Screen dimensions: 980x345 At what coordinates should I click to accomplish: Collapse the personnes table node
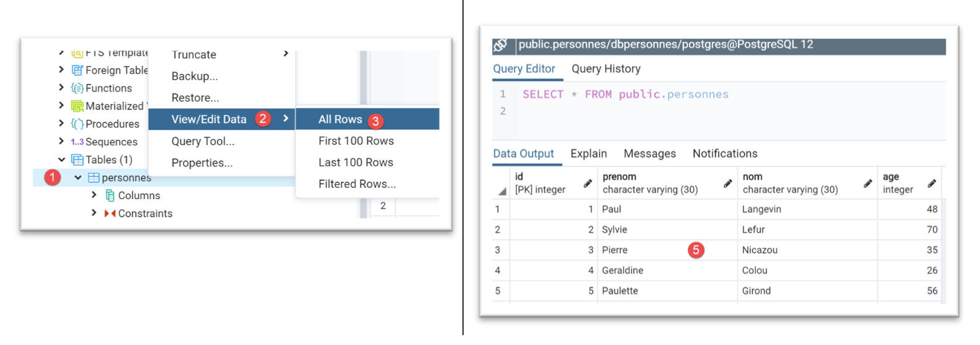(78, 178)
